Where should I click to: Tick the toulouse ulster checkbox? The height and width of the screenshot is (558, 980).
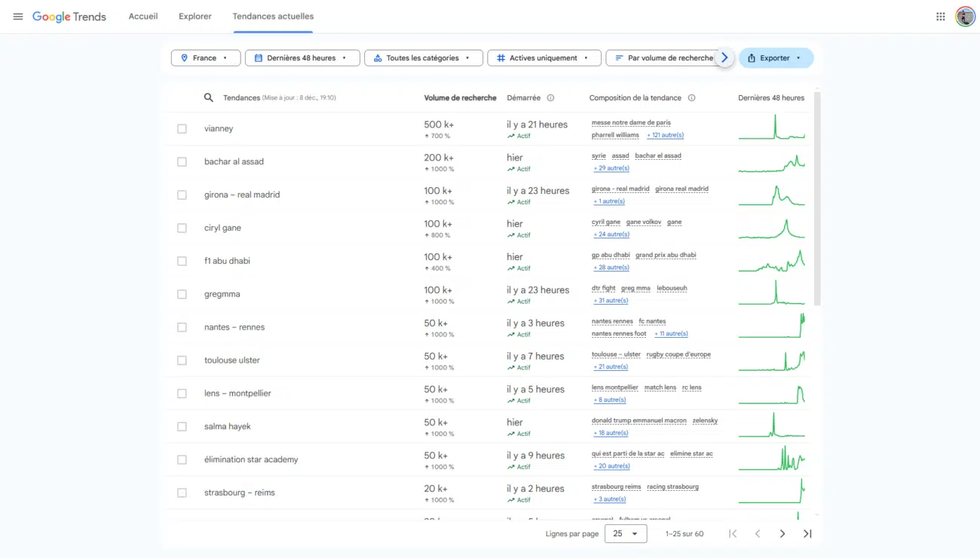[182, 360]
